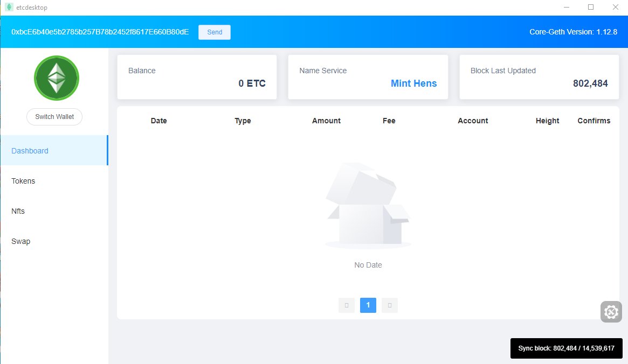Click the Sync block status box
This screenshot has height=364, width=628.
[567, 348]
